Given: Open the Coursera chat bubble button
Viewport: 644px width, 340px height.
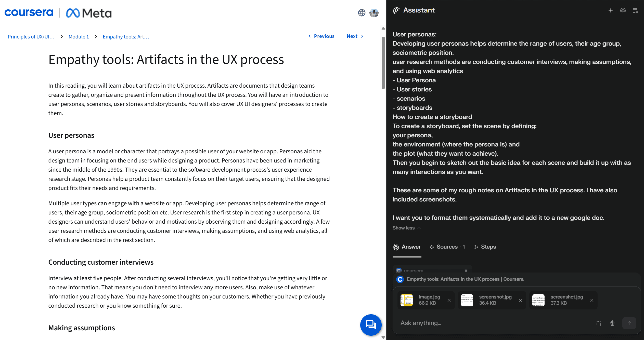Looking at the screenshot, I should (371, 325).
